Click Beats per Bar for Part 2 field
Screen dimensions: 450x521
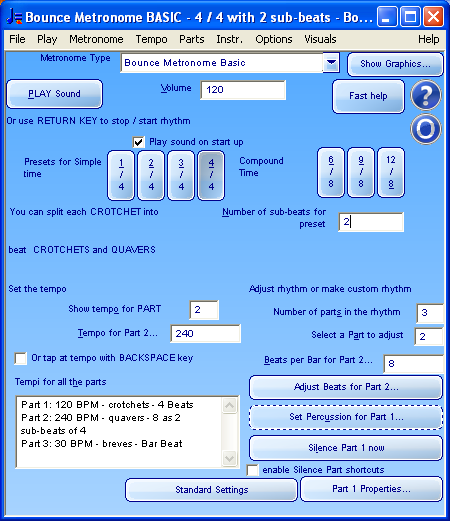413,363
